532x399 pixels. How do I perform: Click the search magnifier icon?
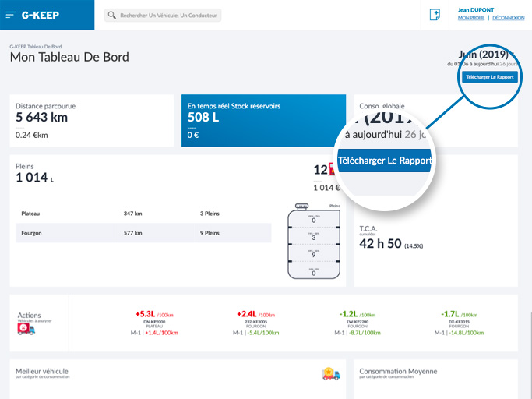112,16
